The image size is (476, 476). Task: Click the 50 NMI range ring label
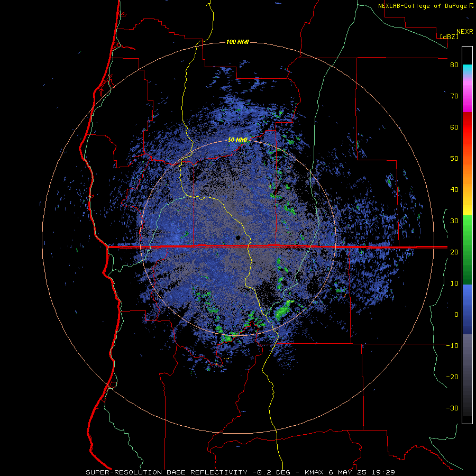tap(237, 140)
